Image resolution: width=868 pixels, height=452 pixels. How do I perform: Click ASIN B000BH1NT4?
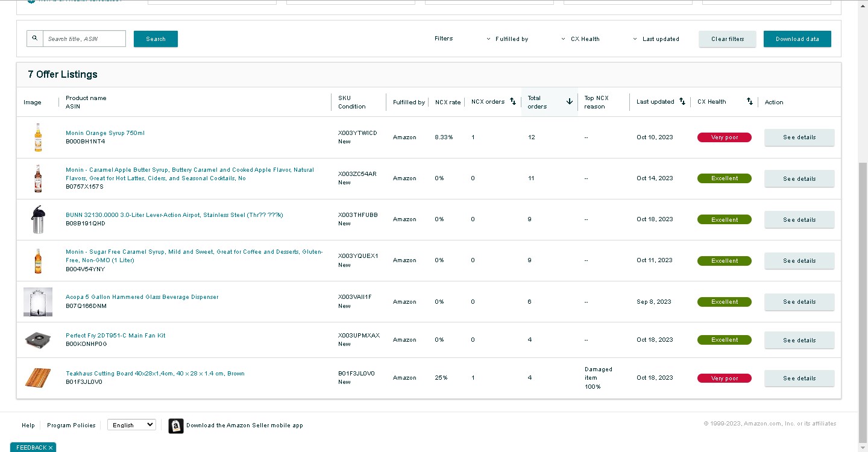[x=85, y=142]
